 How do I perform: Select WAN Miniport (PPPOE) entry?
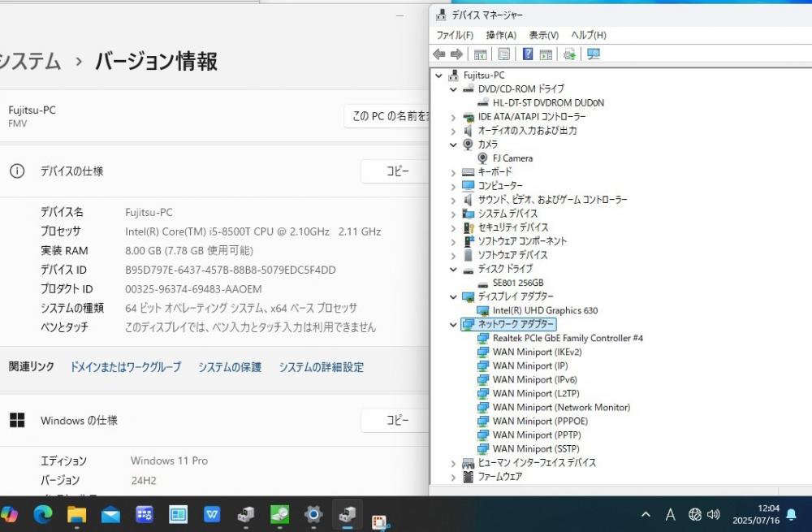click(x=540, y=422)
